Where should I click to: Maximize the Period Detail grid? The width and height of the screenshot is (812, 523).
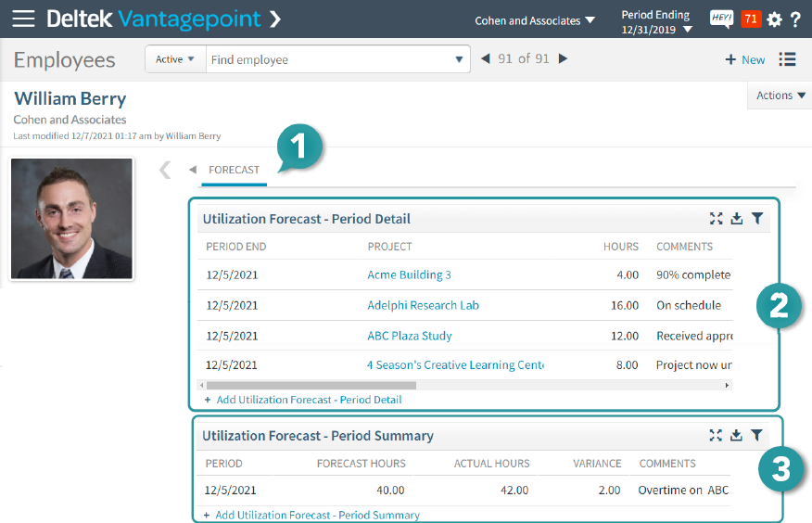click(717, 219)
